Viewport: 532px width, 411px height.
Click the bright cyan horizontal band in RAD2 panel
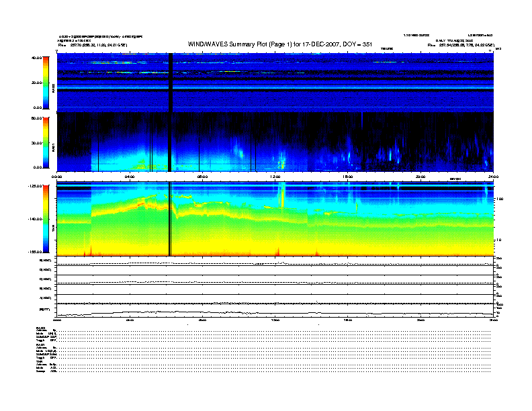point(275,87)
